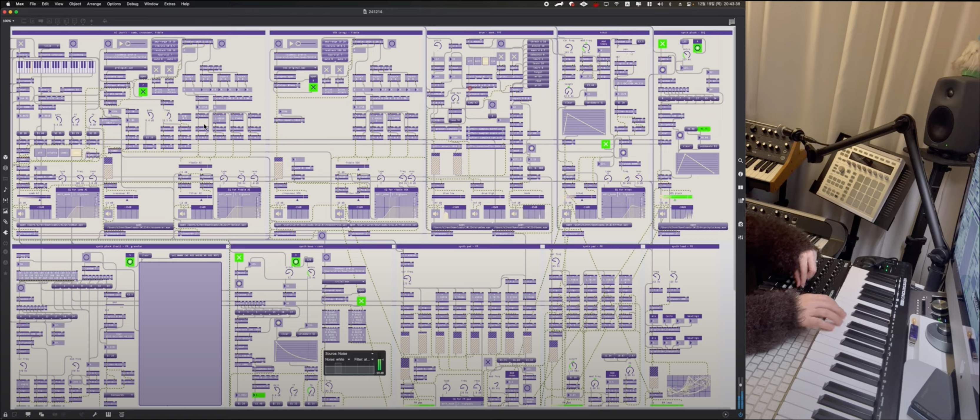The image size is (980, 420).
Task: Toggle the patcher lock icon at bottom left
Action: pos(5,414)
